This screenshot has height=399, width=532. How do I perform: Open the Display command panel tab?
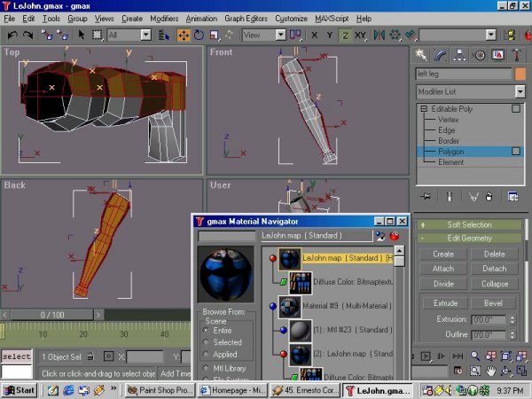pyautogui.click(x=497, y=55)
